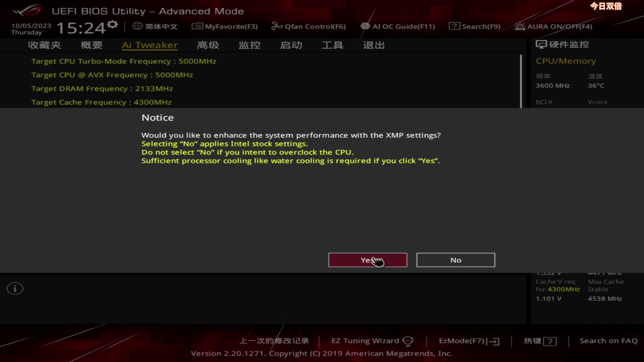
Task: Decline XMP settings with No
Action: (x=455, y=260)
